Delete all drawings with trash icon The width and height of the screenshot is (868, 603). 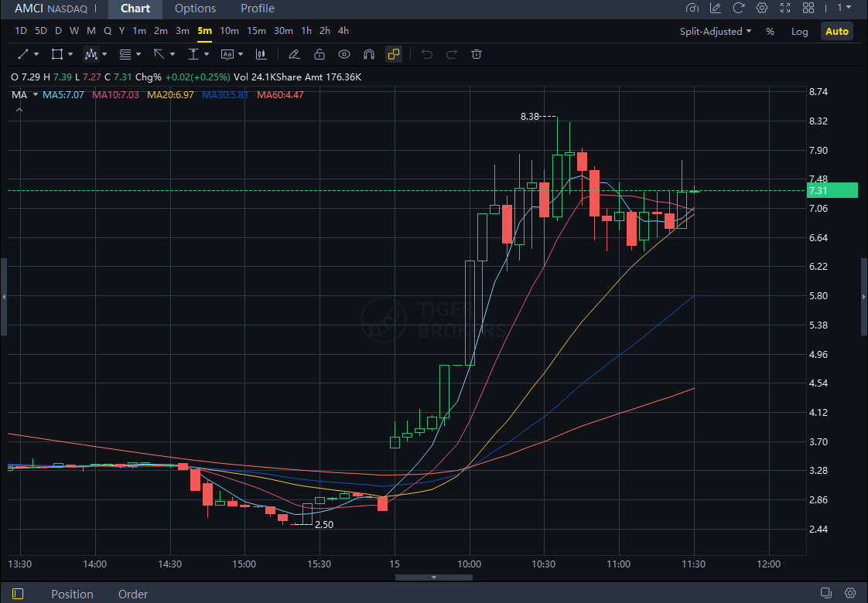476,54
